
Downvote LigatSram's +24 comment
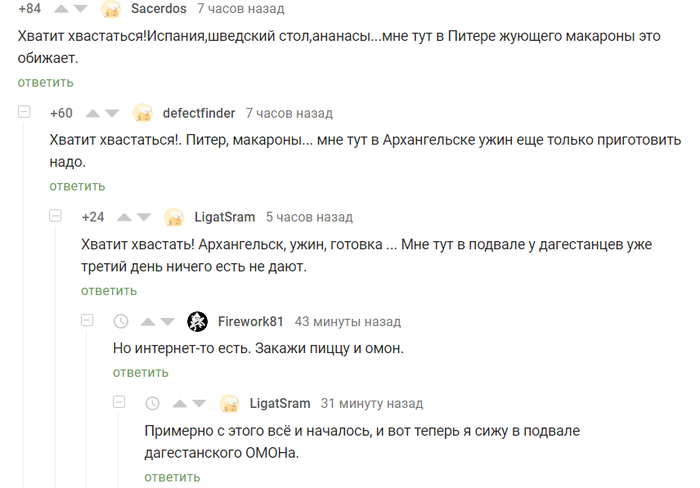[x=144, y=217]
